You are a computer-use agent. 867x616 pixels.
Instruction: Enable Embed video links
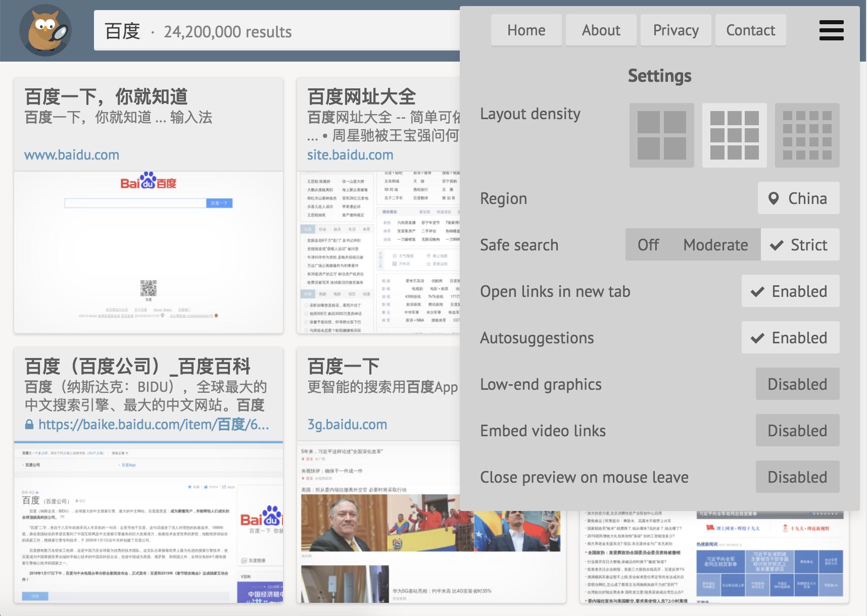797,431
